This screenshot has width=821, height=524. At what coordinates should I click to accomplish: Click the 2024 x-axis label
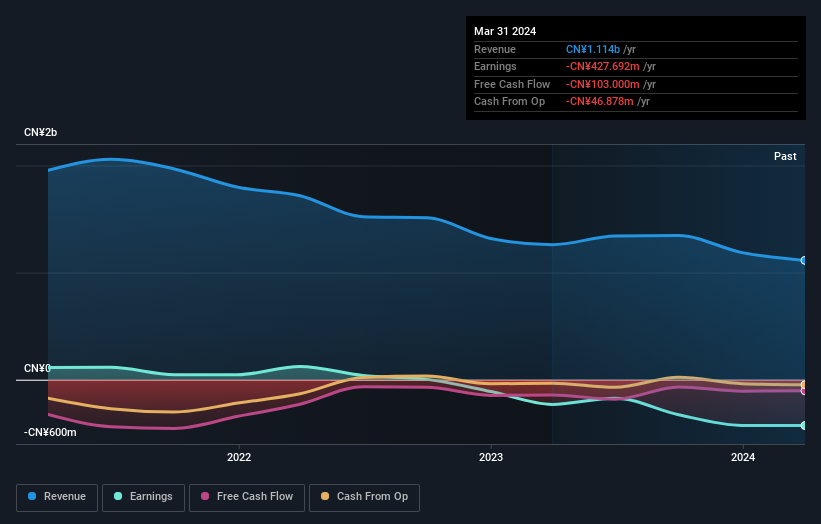tap(742, 458)
